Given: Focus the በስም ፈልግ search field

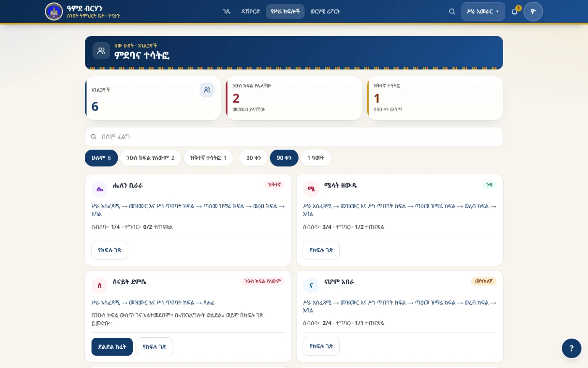Looking at the screenshot, I should coord(294,137).
